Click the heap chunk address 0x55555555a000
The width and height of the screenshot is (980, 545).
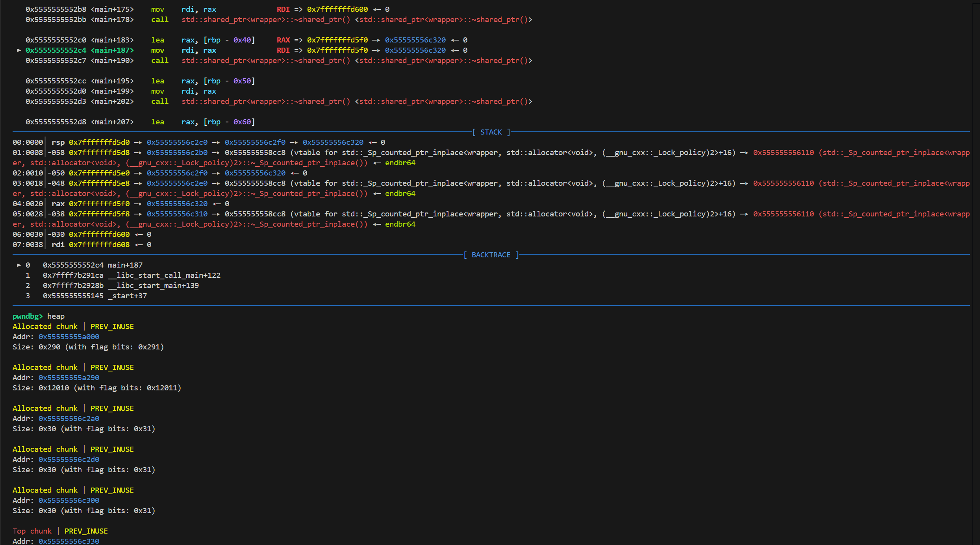click(x=69, y=337)
